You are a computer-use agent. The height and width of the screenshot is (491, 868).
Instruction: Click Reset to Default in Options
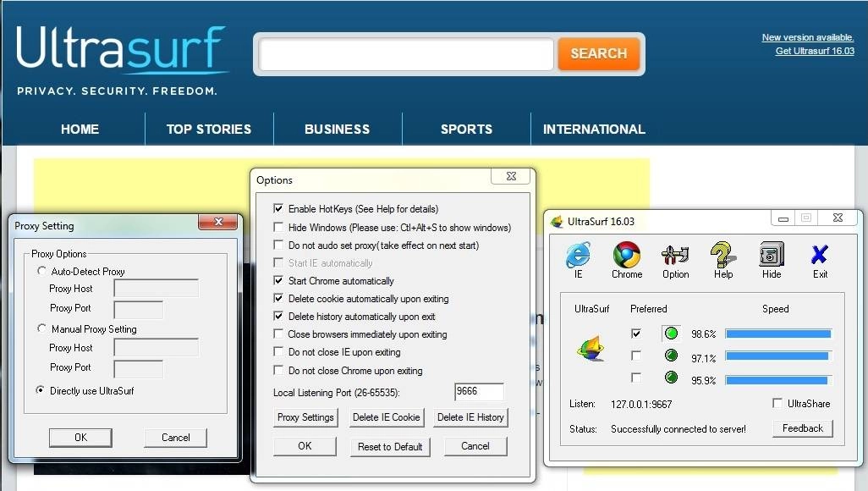pyautogui.click(x=390, y=447)
